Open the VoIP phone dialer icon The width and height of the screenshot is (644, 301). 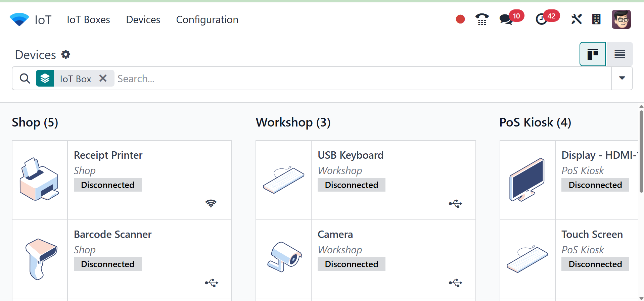(482, 19)
